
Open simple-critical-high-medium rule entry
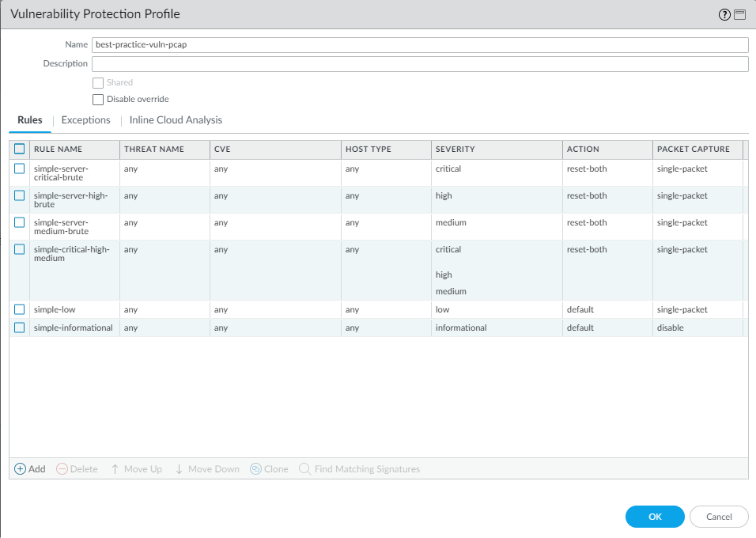[71, 254]
